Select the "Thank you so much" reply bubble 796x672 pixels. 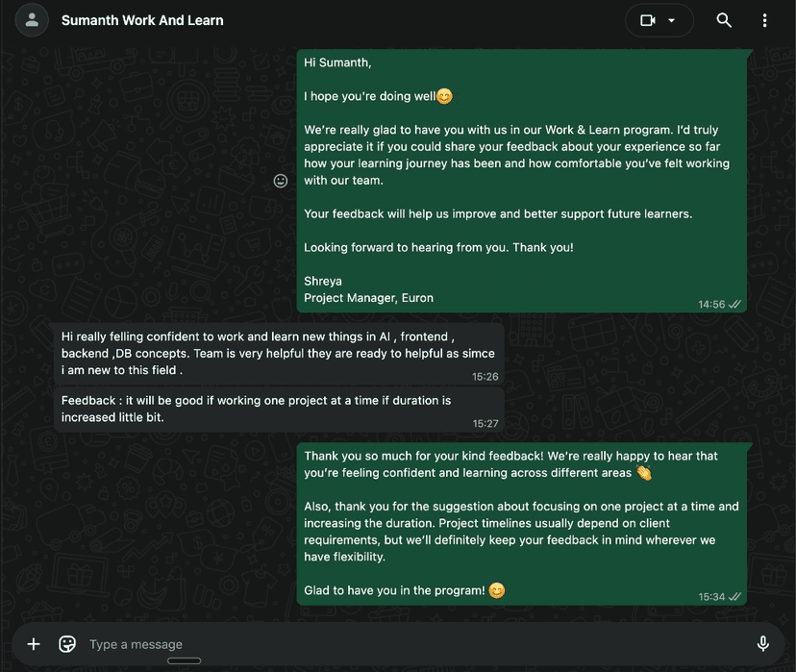tap(521, 523)
